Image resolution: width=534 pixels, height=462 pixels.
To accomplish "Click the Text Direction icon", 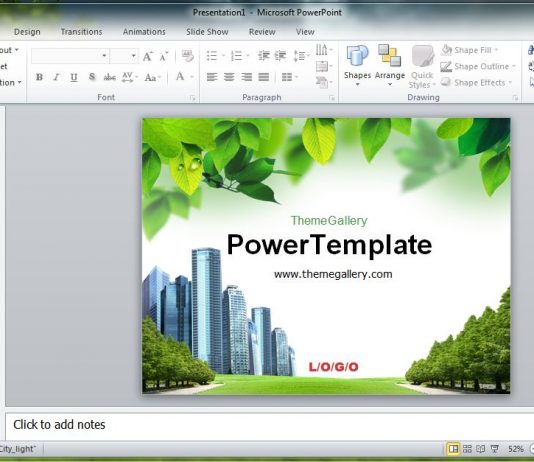I will click(x=321, y=50).
